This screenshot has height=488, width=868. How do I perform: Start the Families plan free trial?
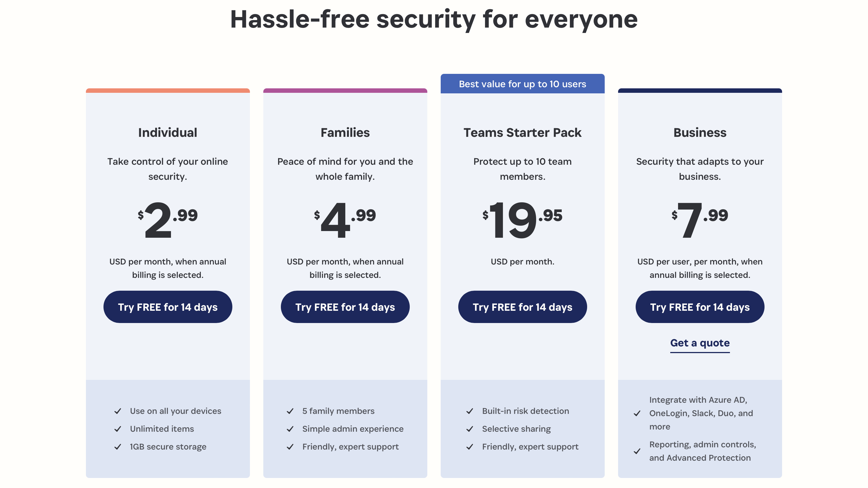[x=345, y=307]
